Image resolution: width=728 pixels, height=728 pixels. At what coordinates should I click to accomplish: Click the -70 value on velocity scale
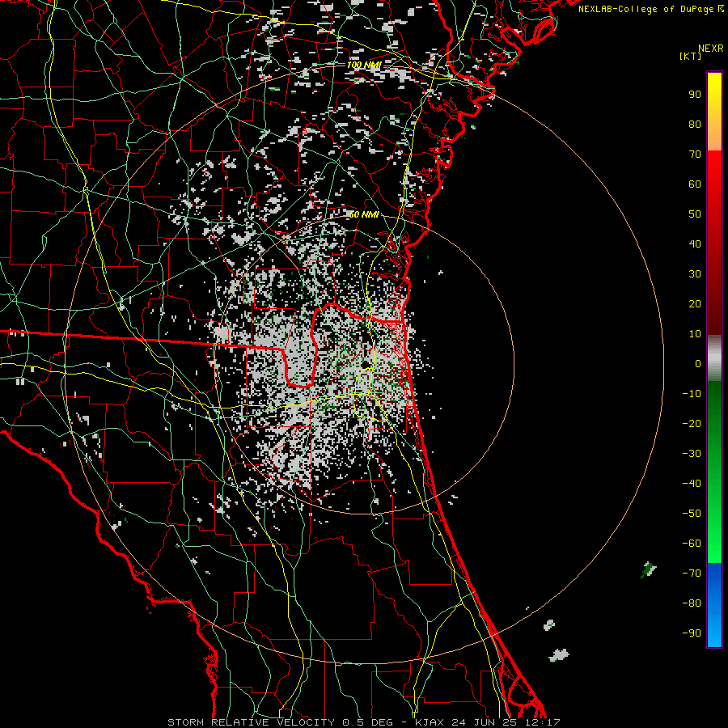point(692,574)
